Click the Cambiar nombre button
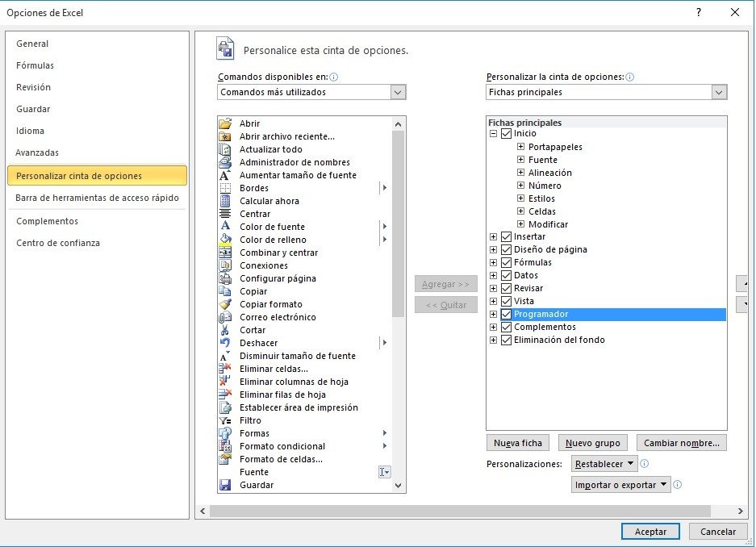 (682, 443)
